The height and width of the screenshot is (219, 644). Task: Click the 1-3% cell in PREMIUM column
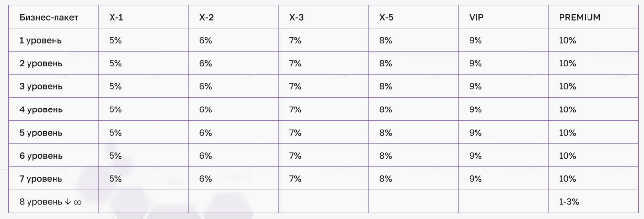pyautogui.click(x=569, y=202)
